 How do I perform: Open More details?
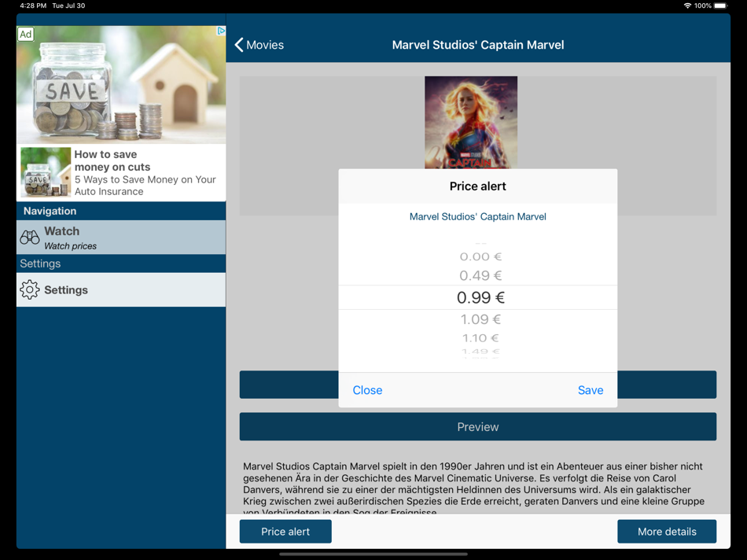pos(667,532)
